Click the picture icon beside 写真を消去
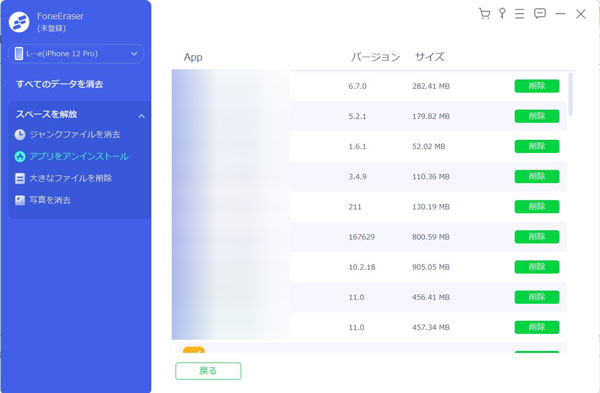Image resolution: width=600 pixels, height=393 pixels. click(20, 200)
